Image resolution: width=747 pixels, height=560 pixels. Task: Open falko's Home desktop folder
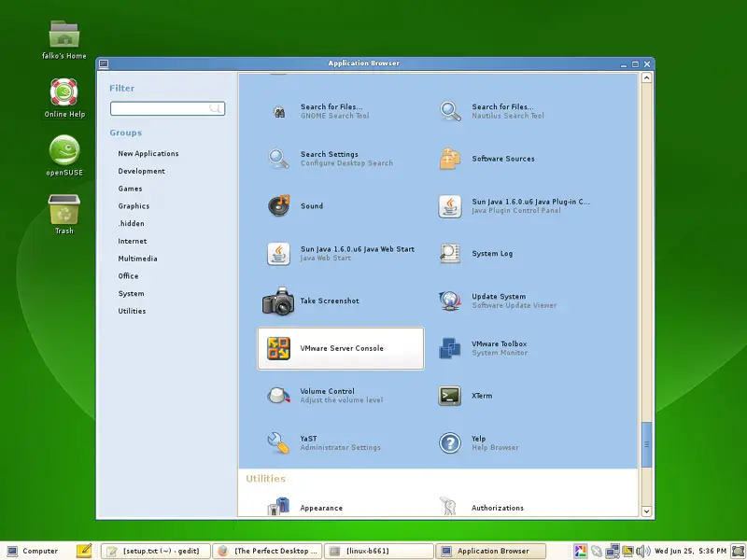click(x=64, y=35)
